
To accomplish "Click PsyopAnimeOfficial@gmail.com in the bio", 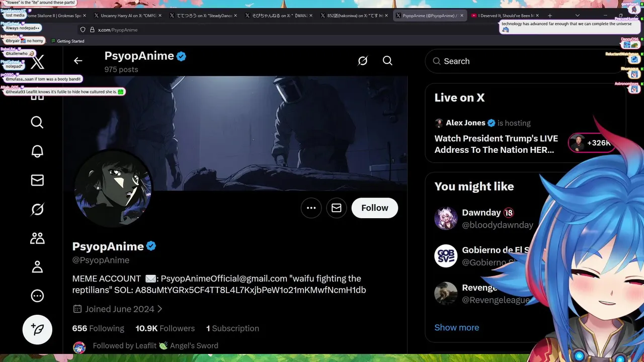I will [224, 279].
